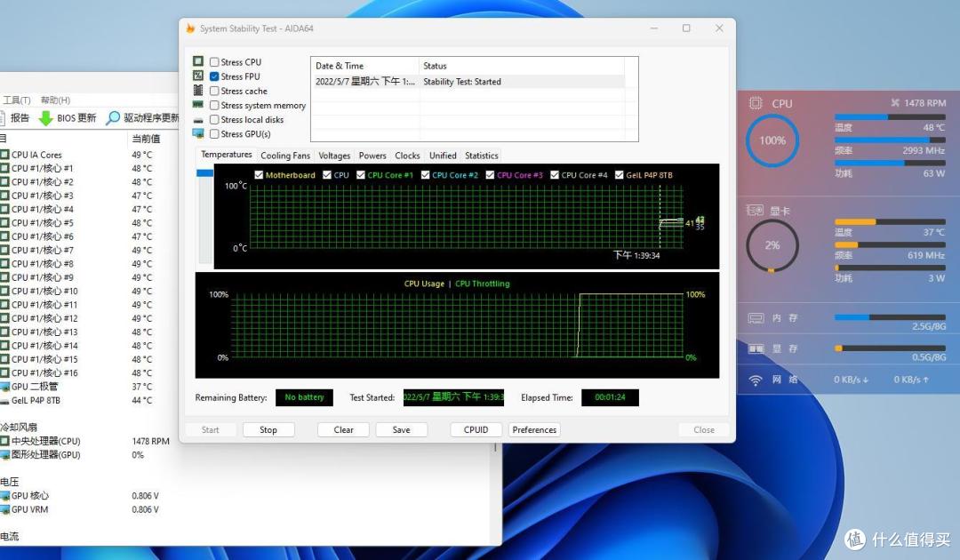This screenshot has height=560, width=960.
Task: Enable the Stress GPU(s) checkbox
Action: (x=214, y=134)
